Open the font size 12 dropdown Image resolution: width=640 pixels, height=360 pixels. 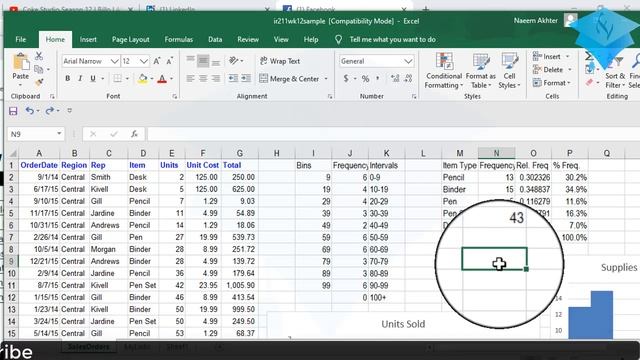(x=144, y=61)
